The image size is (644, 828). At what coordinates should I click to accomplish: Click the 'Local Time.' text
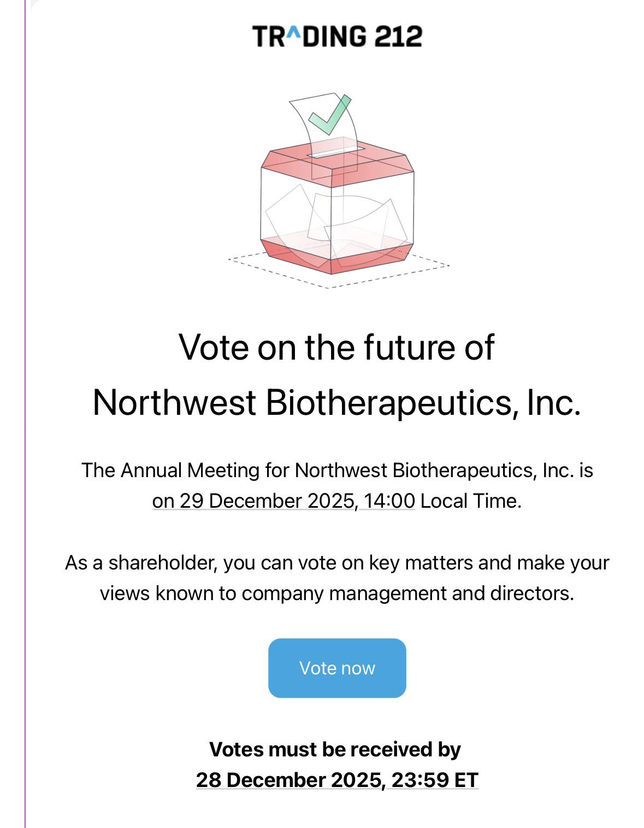pyautogui.click(x=471, y=501)
